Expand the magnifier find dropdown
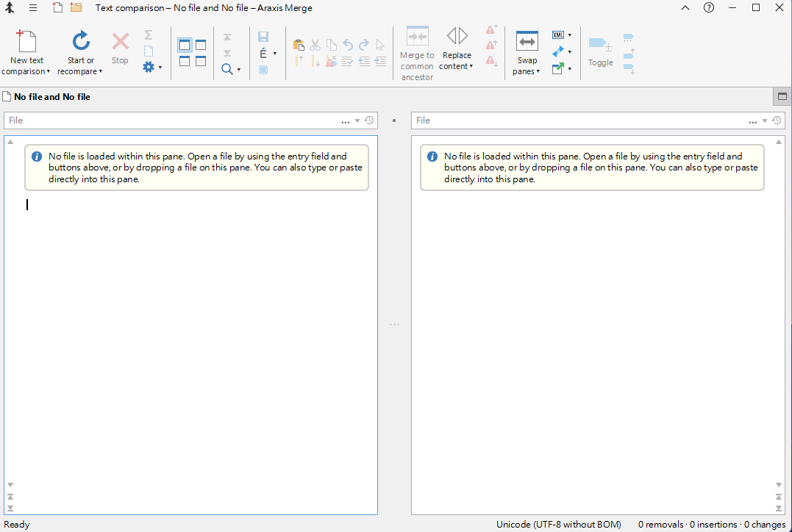The height and width of the screenshot is (532, 792). coord(239,69)
